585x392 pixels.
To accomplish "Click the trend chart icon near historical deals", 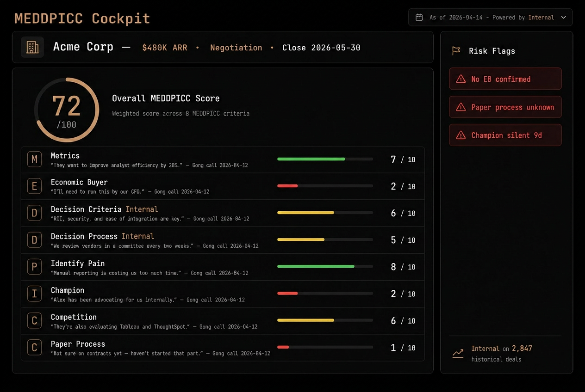I will point(458,354).
